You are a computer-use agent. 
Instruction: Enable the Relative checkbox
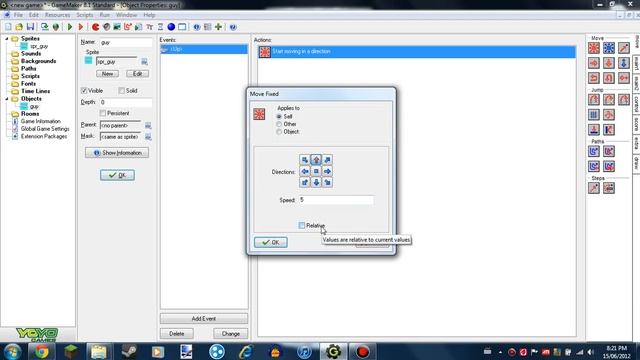[x=302, y=225]
